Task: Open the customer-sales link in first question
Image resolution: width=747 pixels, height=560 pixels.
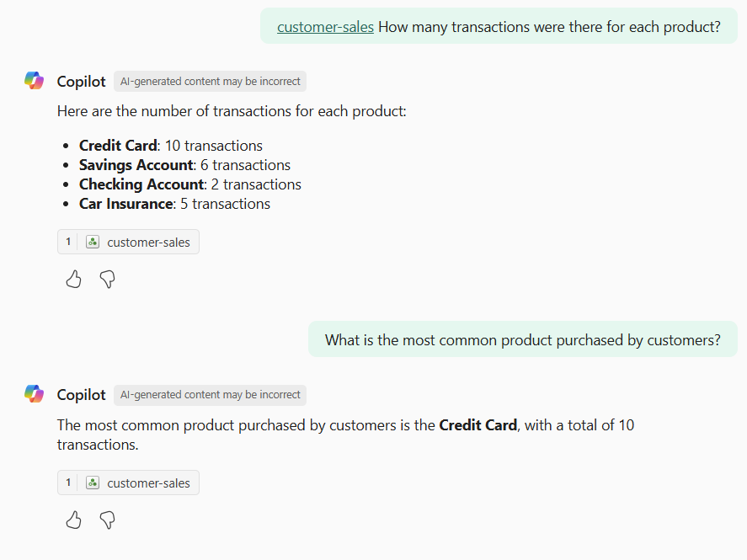Action: [325, 27]
